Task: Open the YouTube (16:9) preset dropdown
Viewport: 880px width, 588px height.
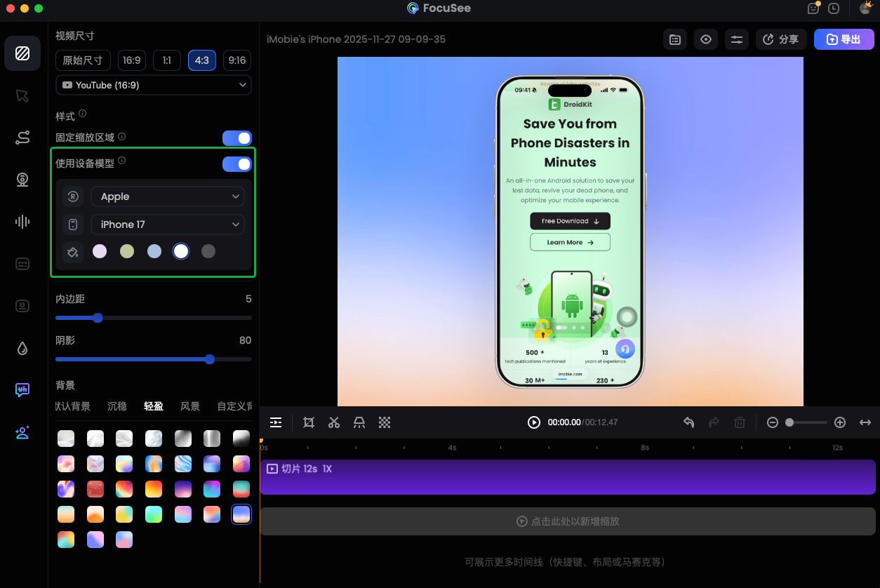Action: 154,85
